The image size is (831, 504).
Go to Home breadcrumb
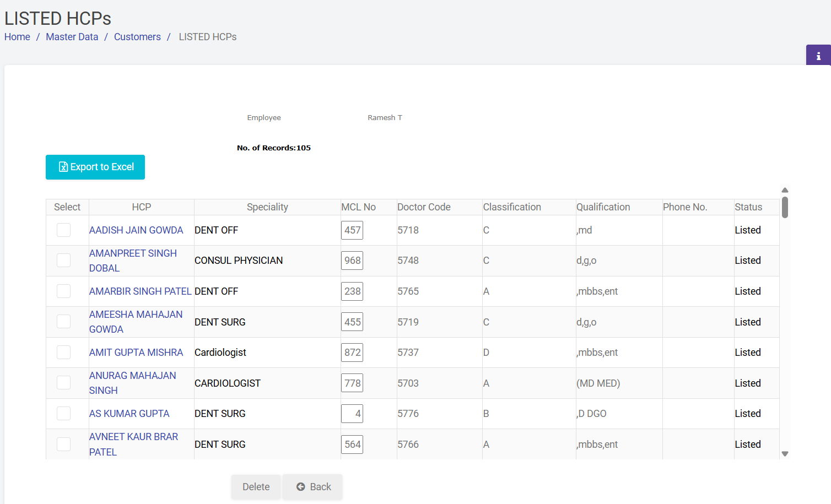[17, 37]
